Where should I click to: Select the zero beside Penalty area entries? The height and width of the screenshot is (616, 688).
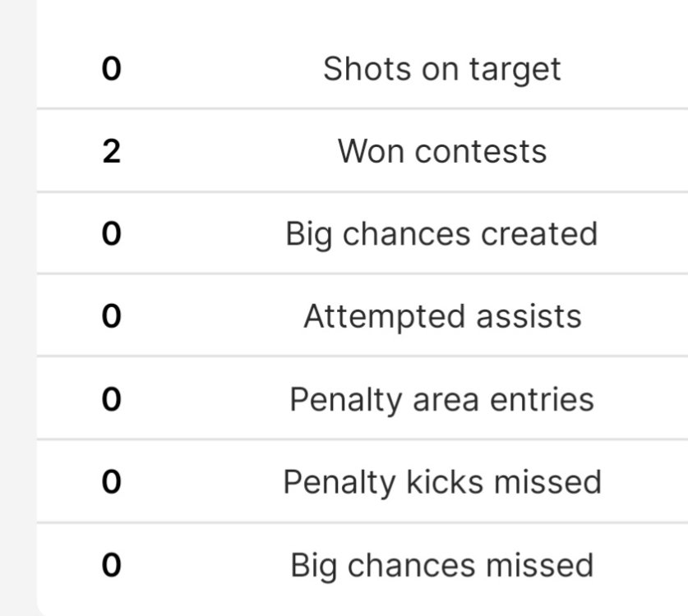pyautogui.click(x=111, y=399)
